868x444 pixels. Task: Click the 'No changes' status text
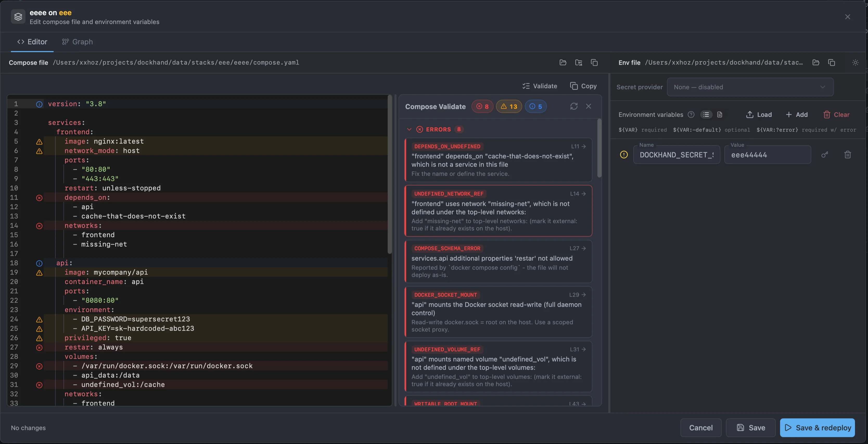(x=28, y=428)
